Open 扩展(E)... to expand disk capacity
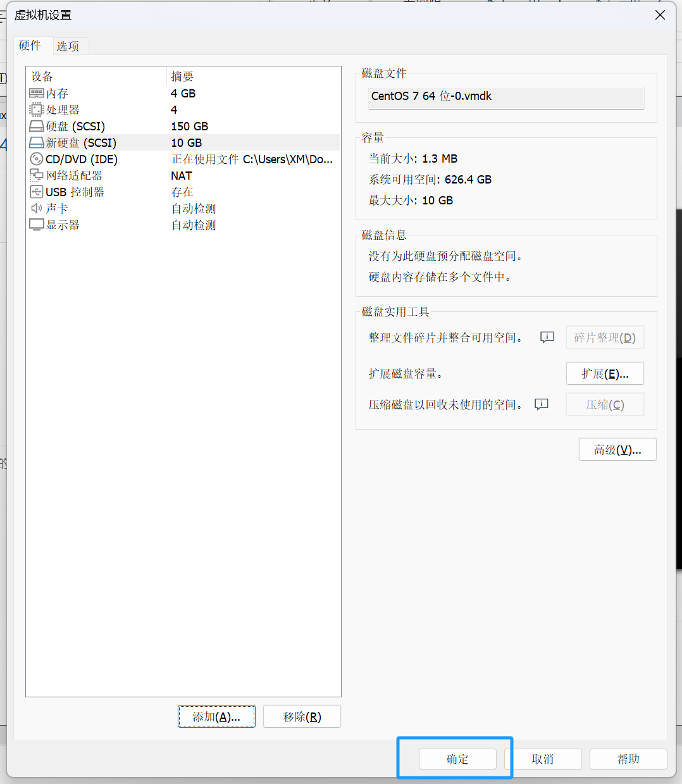The height and width of the screenshot is (784, 682). pyautogui.click(x=605, y=374)
